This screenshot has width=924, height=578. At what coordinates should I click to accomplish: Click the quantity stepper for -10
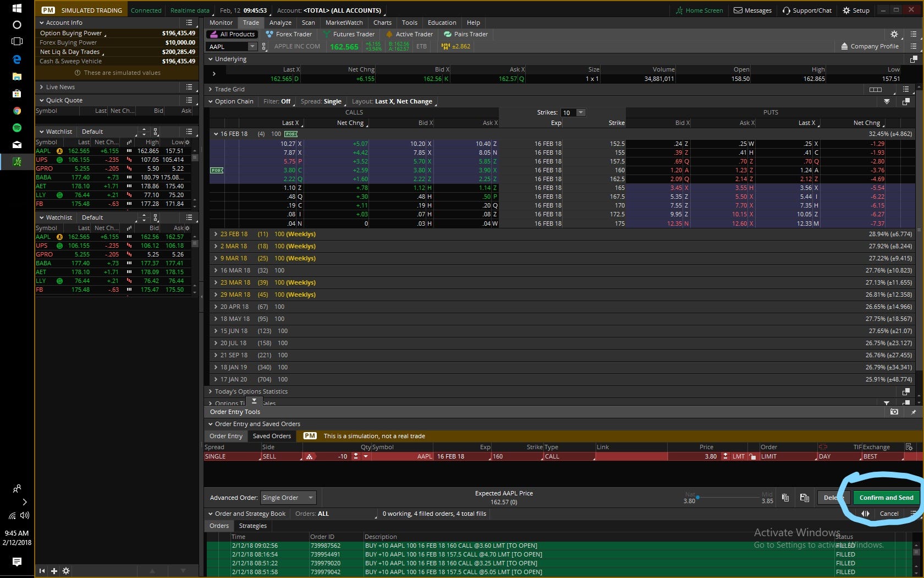[x=356, y=457]
